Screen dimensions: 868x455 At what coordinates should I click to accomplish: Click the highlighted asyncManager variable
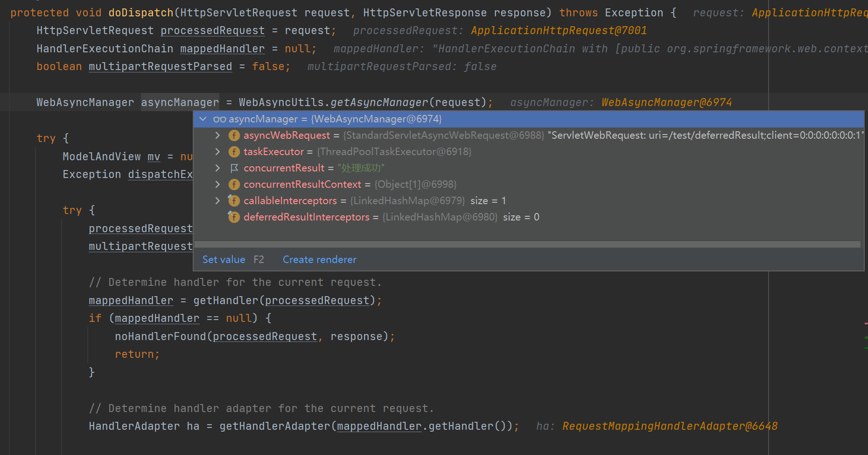coord(180,102)
